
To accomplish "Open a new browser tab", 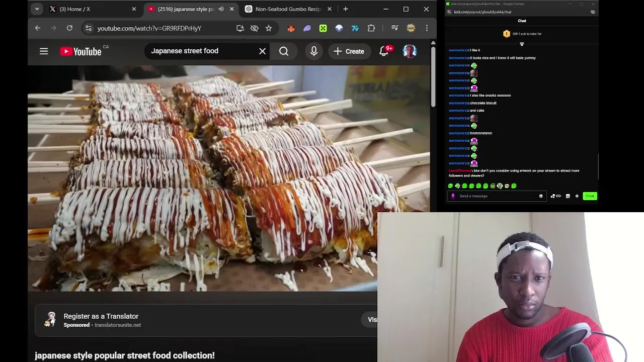I will click(x=346, y=9).
